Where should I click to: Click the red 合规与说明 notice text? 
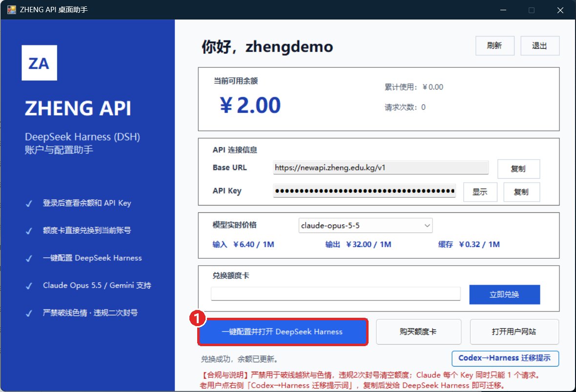(x=370, y=380)
